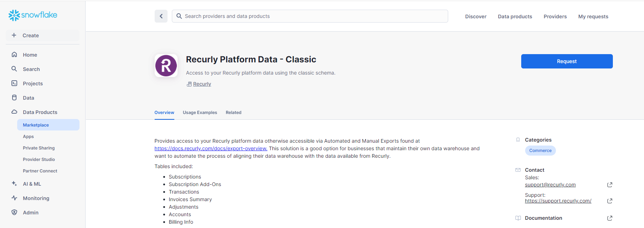
Task: Click 'Billing Info' list item
Action: pyautogui.click(x=181, y=222)
